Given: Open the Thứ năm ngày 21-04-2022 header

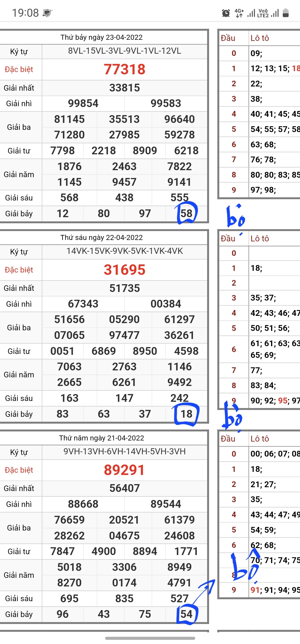Looking at the screenshot, I should pos(101,438).
